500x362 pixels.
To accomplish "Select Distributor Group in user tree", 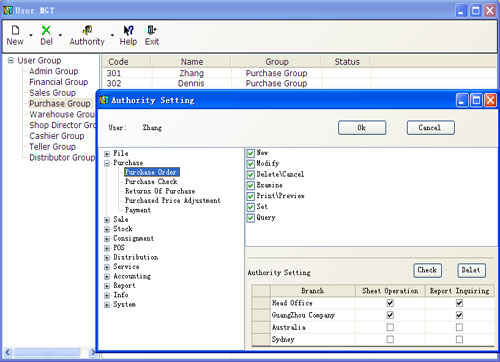I will tap(62, 157).
